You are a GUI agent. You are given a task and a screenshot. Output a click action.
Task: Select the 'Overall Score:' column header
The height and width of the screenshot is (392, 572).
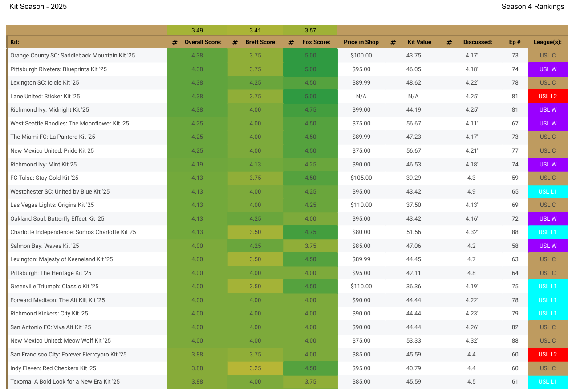203,42
